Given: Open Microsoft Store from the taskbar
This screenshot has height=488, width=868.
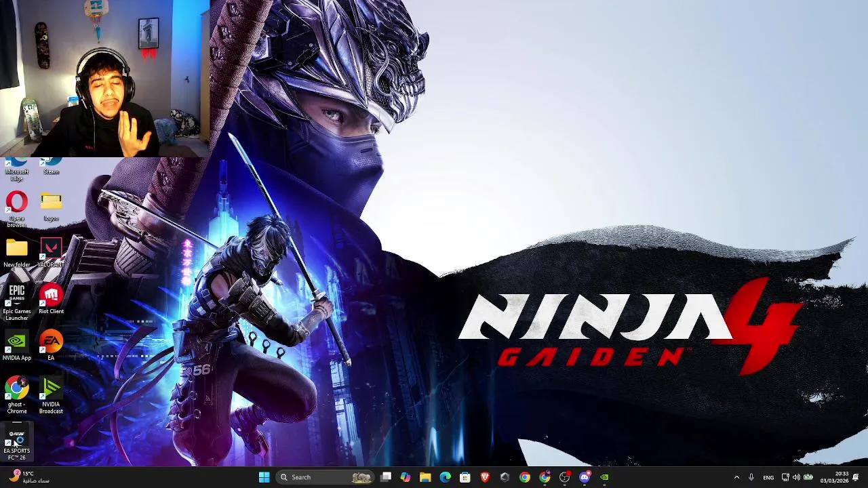Looking at the screenshot, I should [x=465, y=477].
